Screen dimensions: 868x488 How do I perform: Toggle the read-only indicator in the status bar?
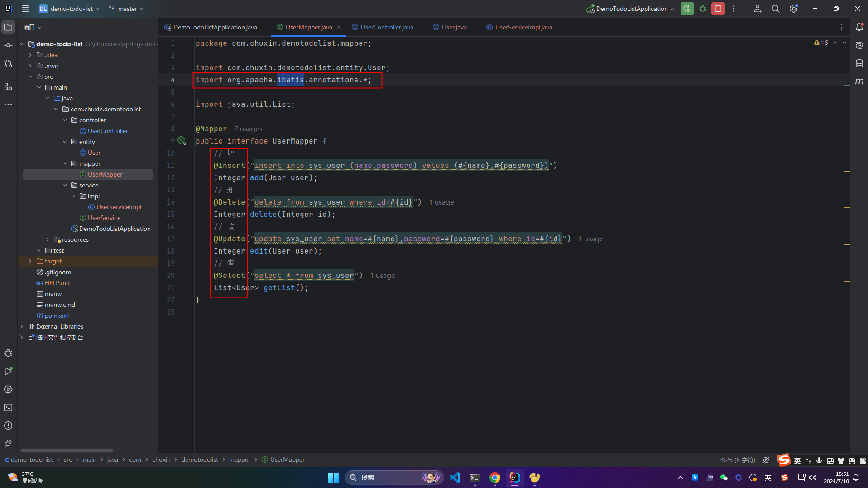pos(766,460)
